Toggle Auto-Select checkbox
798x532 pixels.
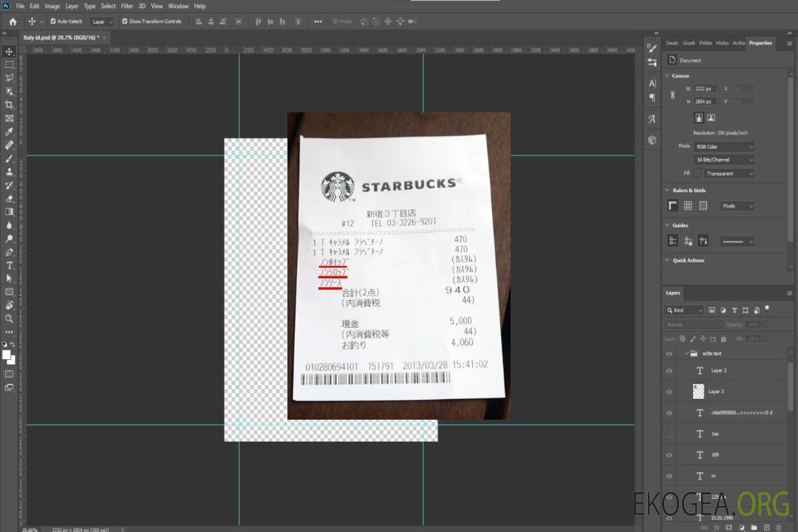click(x=53, y=21)
